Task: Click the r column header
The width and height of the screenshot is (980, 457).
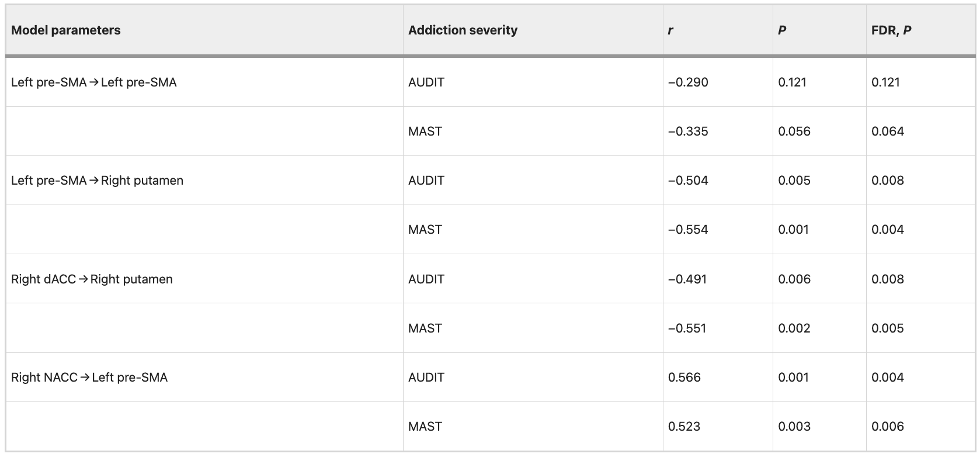Action: click(x=670, y=30)
